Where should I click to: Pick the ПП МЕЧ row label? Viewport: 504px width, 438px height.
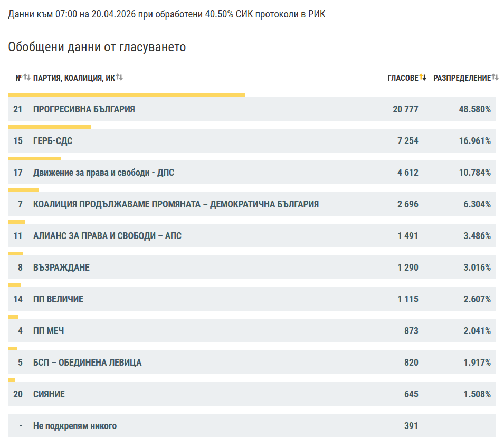tap(49, 331)
